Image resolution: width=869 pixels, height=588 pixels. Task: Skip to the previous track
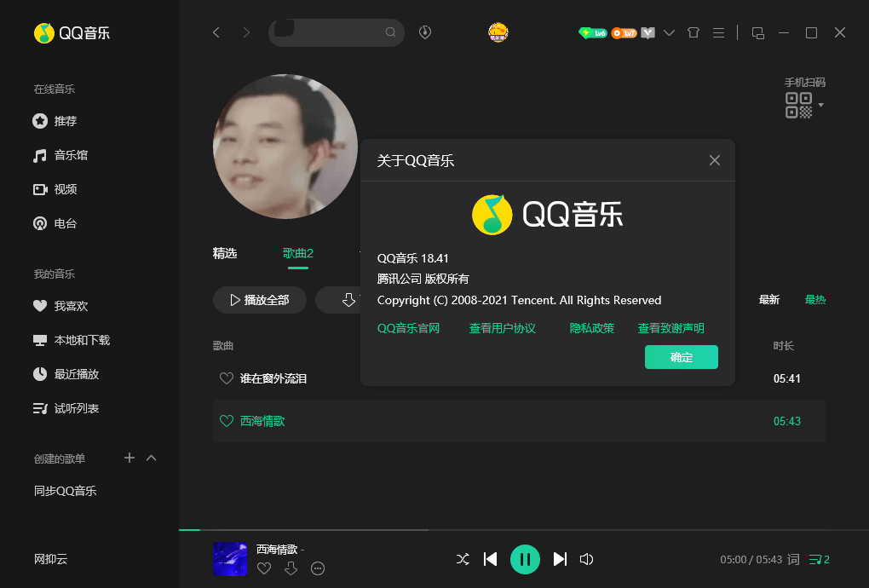point(491,559)
